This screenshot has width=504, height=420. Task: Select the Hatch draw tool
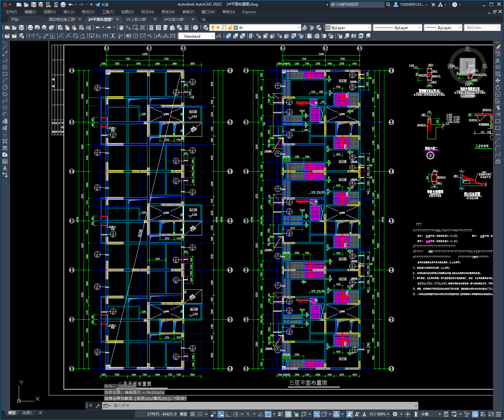(x=5, y=141)
